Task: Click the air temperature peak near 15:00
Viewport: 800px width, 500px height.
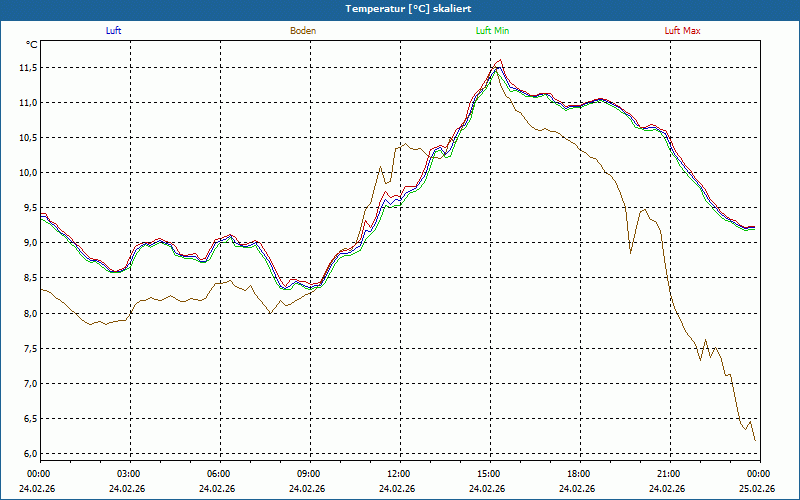Action: coord(498,62)
